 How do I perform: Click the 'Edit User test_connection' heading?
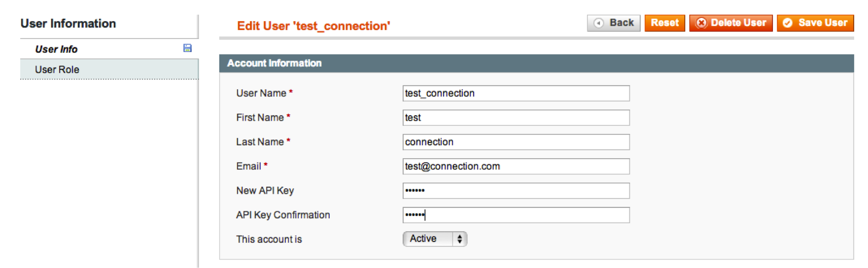[x=313, y=26]
